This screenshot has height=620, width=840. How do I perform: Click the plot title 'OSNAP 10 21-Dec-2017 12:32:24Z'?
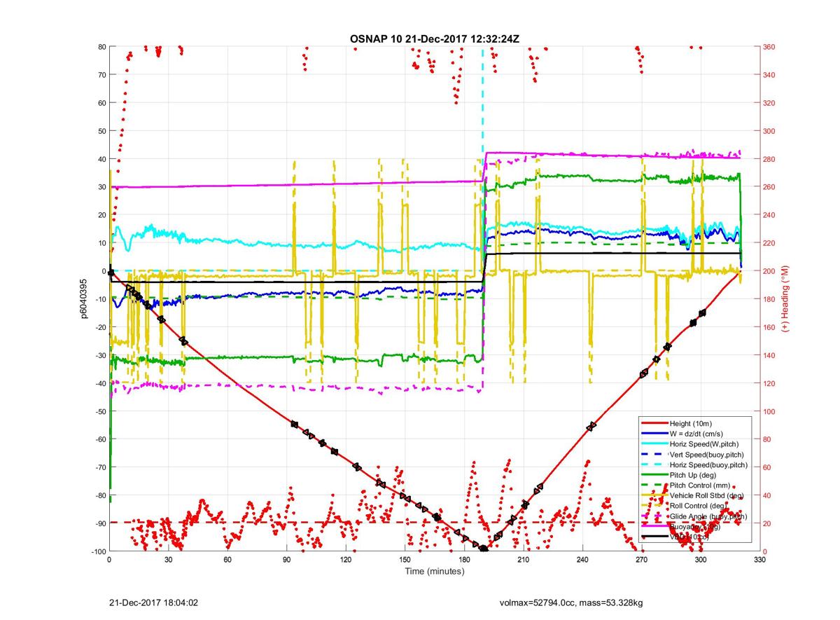pos(434,39)
